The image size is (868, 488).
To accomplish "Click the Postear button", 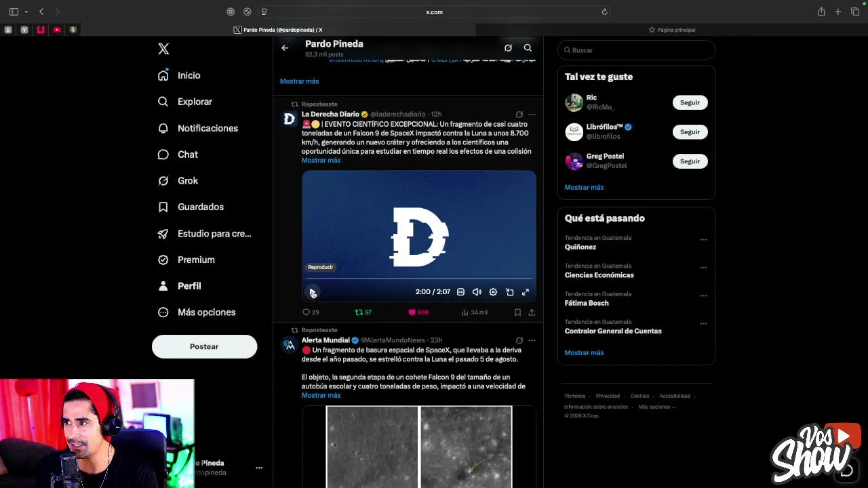I will pos(204,346).
